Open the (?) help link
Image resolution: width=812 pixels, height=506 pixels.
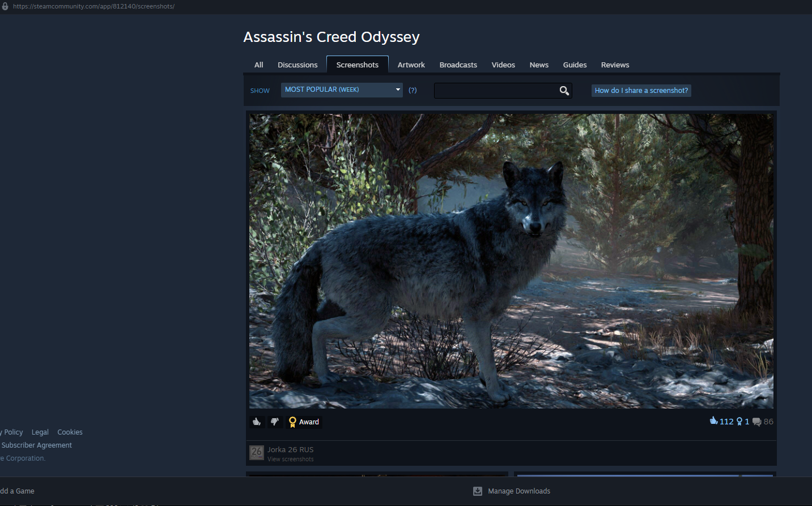[x=413, y=90]
